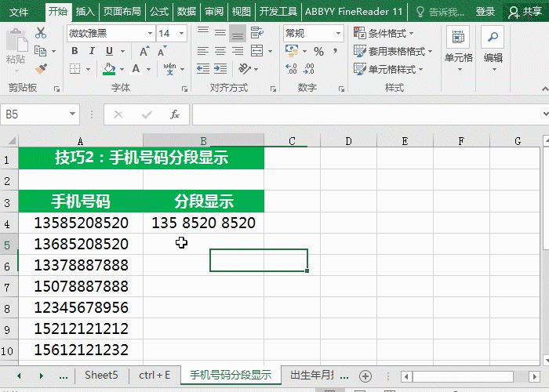Viewport: 549px width, 392px height.
Task: Toggle italic formatting
Action: pos(92,52)
